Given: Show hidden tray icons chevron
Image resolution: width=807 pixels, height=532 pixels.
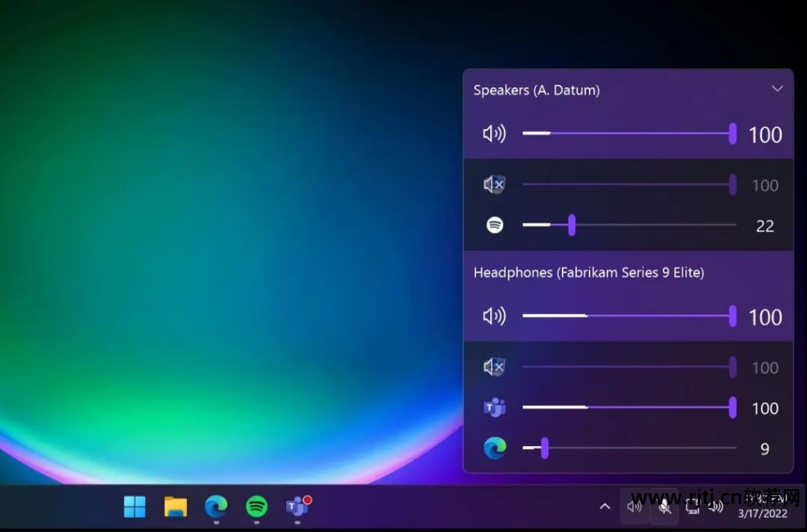Looking at the screenshot, I should click(x=605, y=507).
